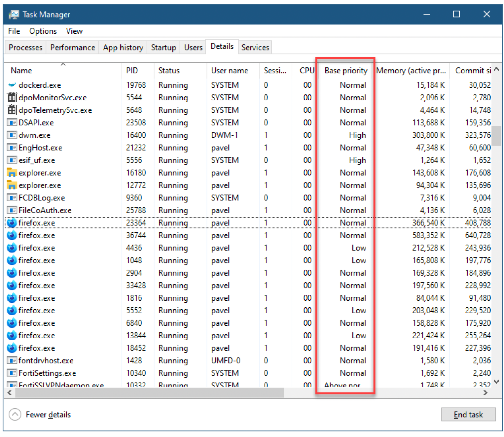The width and height of the screenshot is (504, 437).
Task: Click the dockerd.exe whale icon
Action: pos(12,85)
